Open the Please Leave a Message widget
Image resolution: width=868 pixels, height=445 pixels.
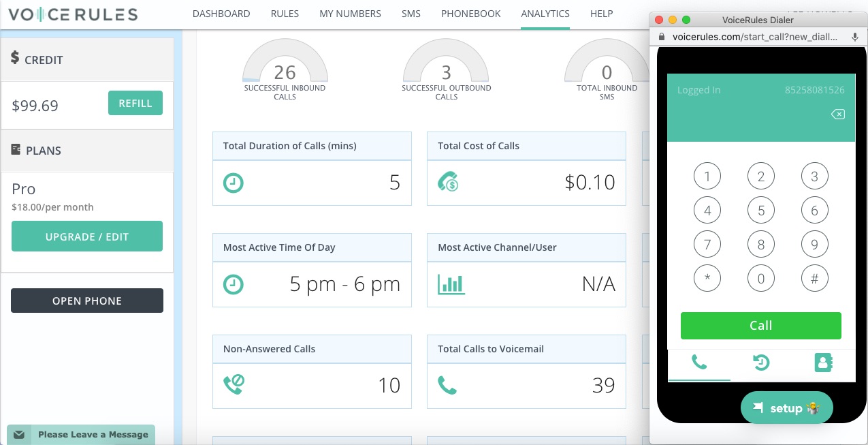tap(81, 434)
